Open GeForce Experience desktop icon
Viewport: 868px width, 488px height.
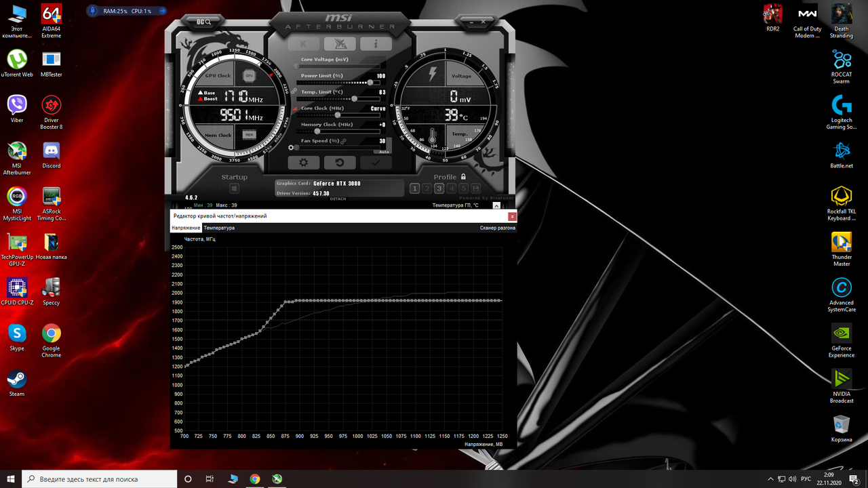842,340
